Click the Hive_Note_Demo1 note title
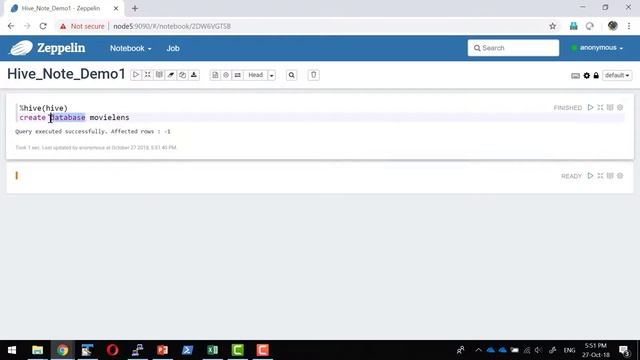 66,74
